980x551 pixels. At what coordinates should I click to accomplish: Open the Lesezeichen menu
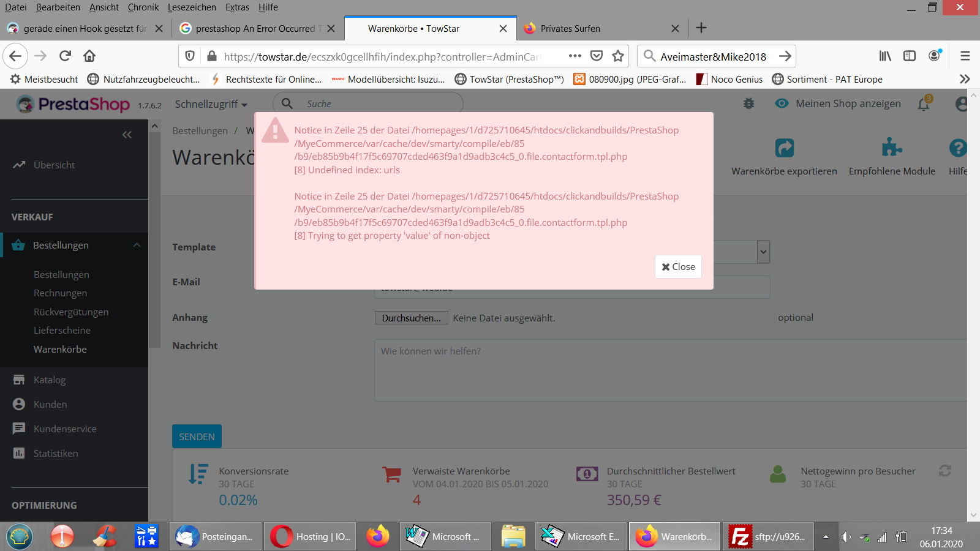tap(192, 7)
